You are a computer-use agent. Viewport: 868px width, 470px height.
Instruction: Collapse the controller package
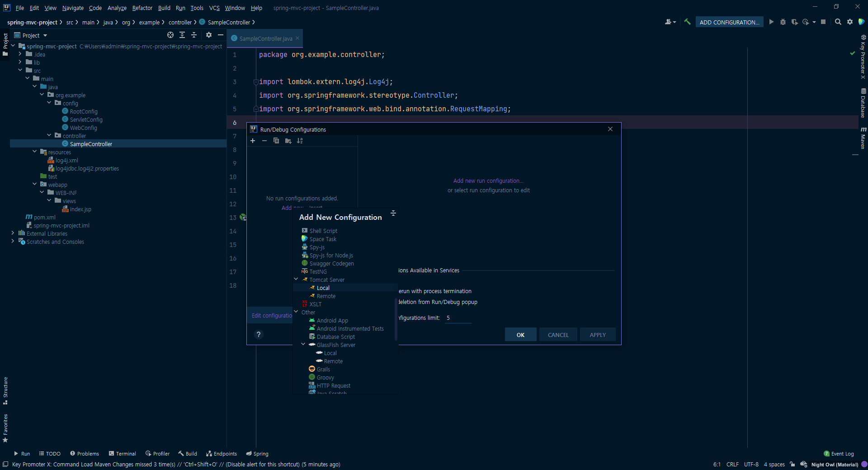coord(49,135)
